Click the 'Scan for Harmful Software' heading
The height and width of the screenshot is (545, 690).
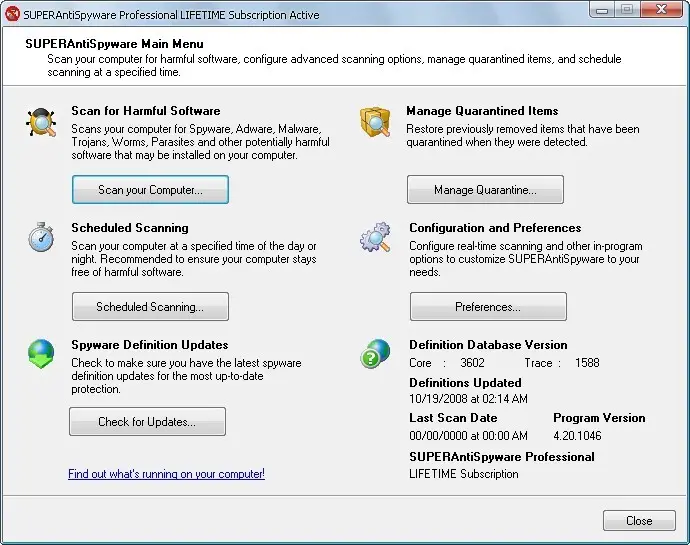(x=146, y=111)
